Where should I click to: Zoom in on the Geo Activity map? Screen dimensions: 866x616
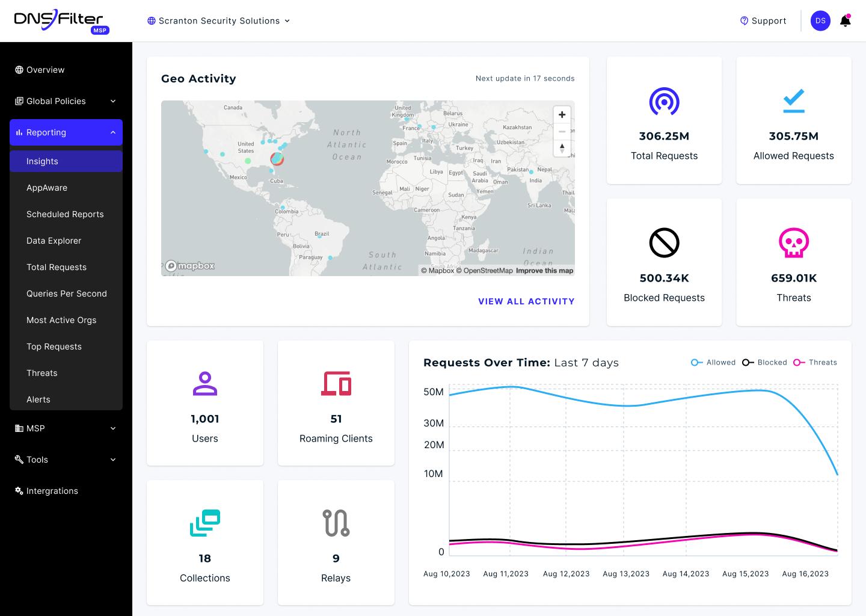coord(562,114)
